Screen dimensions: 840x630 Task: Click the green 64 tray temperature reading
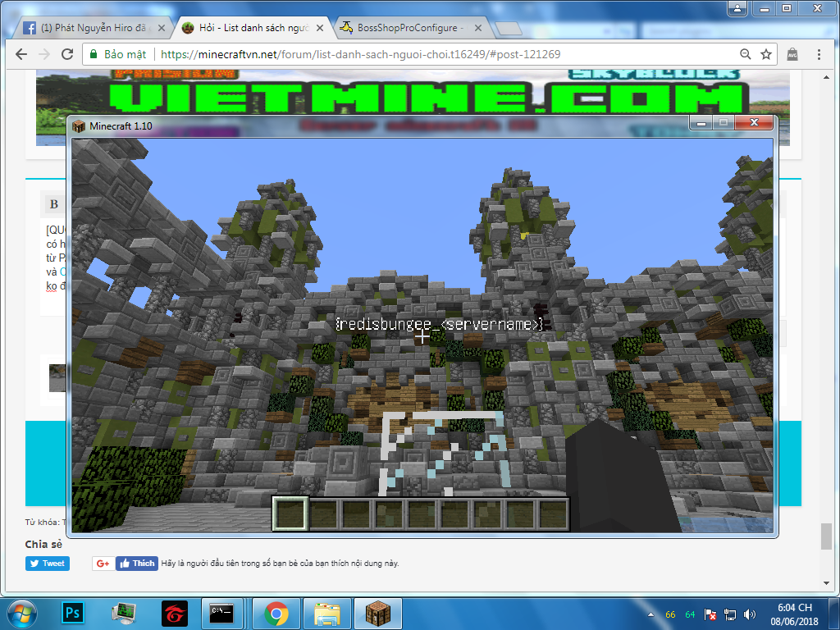tap(690, 614)
